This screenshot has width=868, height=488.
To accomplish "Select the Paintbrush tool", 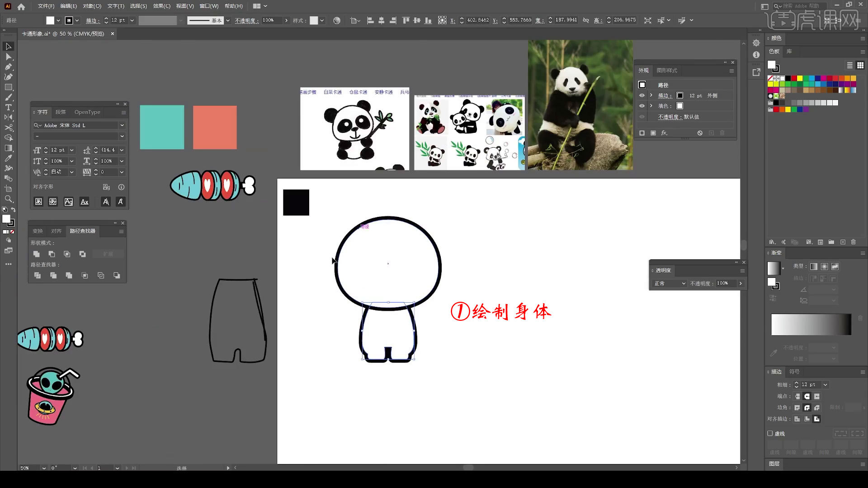I will pyautogui.click(x=8, y=97).
